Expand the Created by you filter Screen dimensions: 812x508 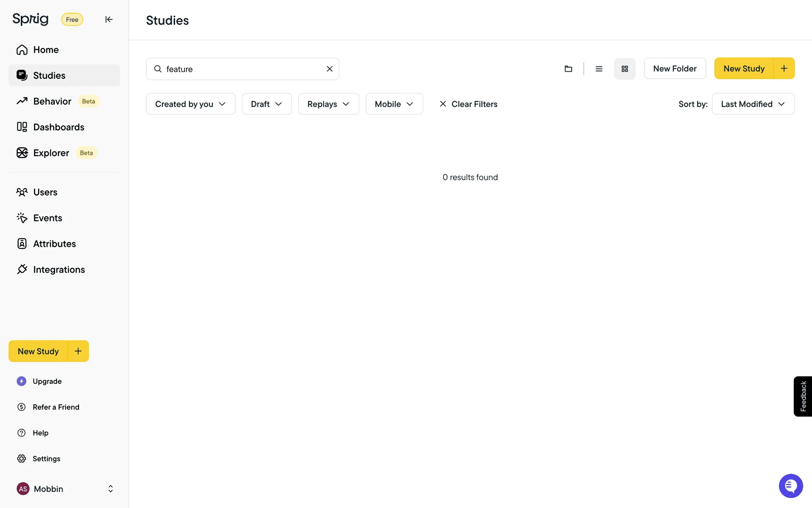(x=190, y=104)
